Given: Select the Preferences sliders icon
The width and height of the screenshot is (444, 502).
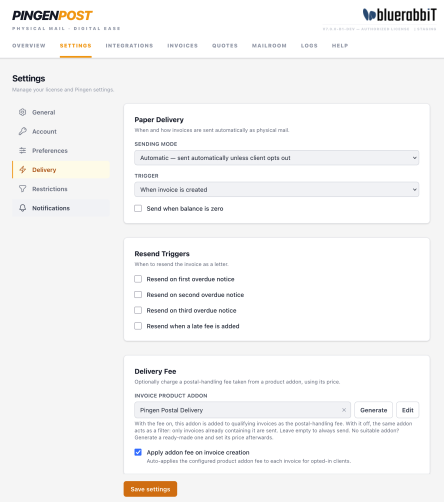Looking at the screenshot, I should tap(22, 150).
